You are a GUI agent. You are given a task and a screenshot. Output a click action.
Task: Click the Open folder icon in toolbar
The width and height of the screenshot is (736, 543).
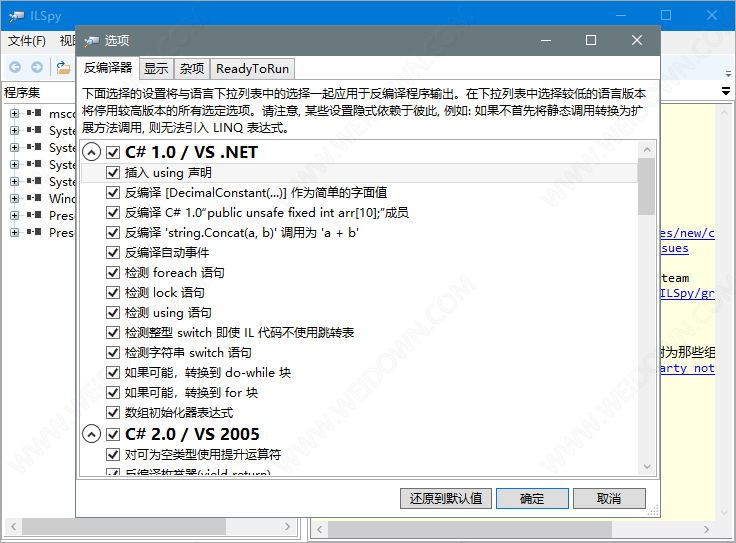(x=63, y=68)
